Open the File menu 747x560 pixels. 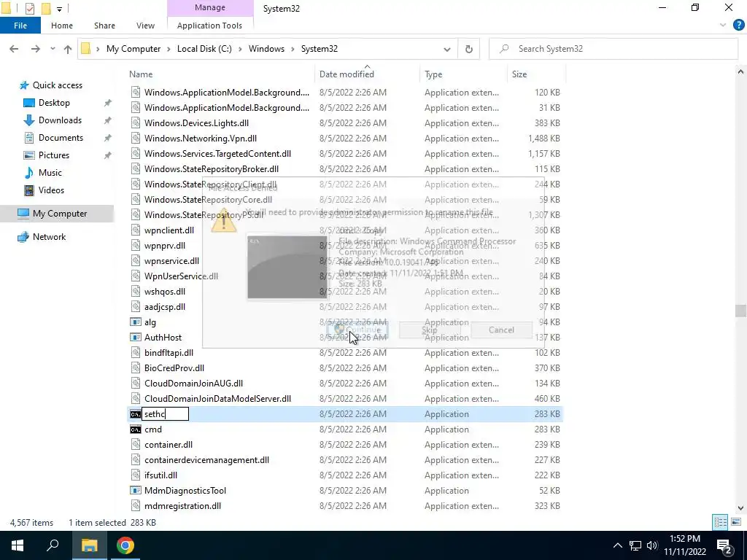click(x=20, y=26)
